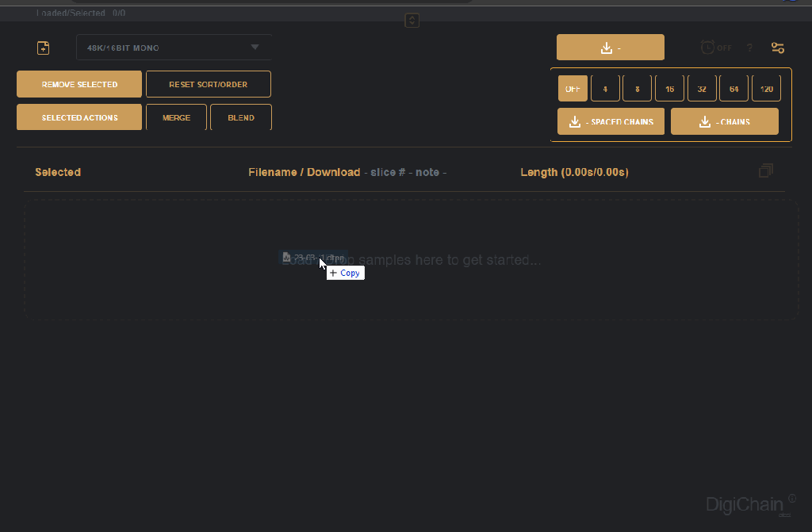
Task: Click the Remove Selected button
Action: tap(79, 84)
